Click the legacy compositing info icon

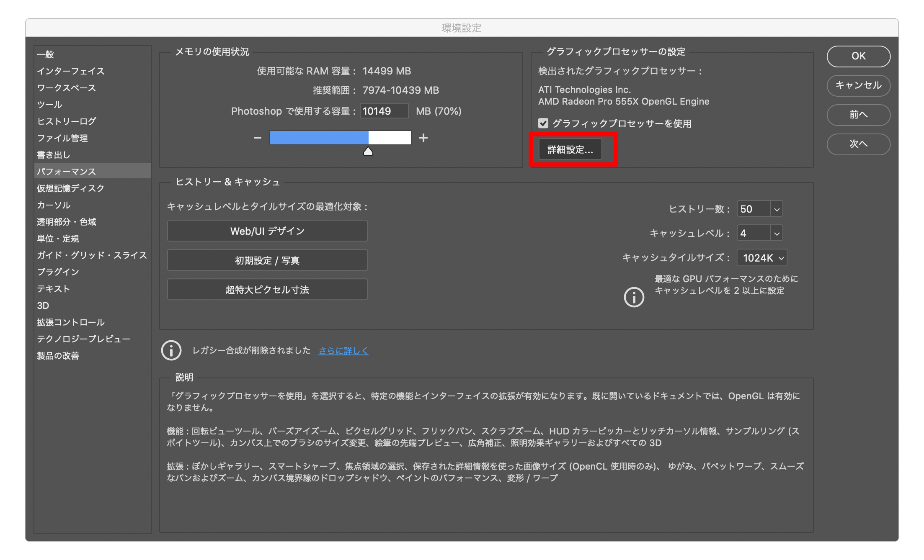tap(171, 350)
